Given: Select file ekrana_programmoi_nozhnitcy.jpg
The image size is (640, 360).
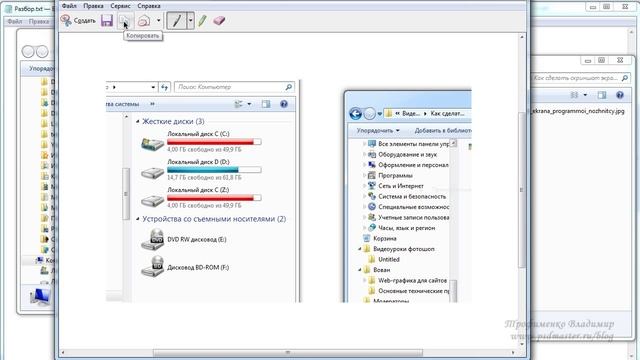Looking at the screenshot, I should tap(578, 111).
